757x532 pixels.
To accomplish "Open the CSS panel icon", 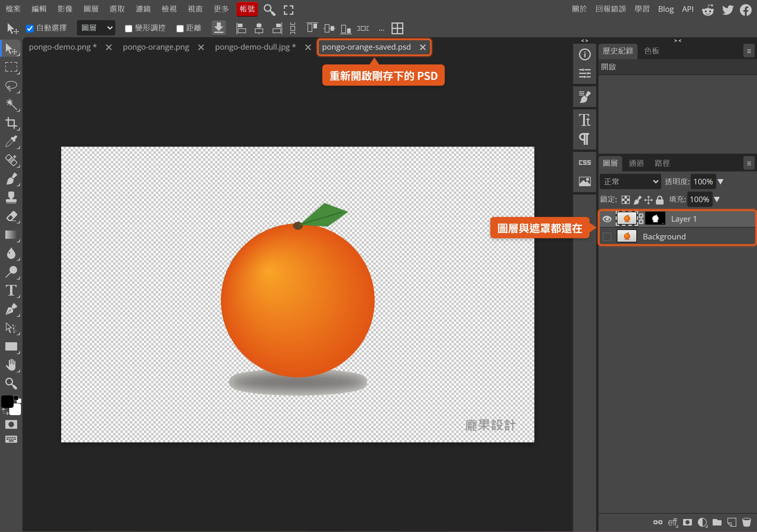I will pyautogui.click(x=585, y=163).
